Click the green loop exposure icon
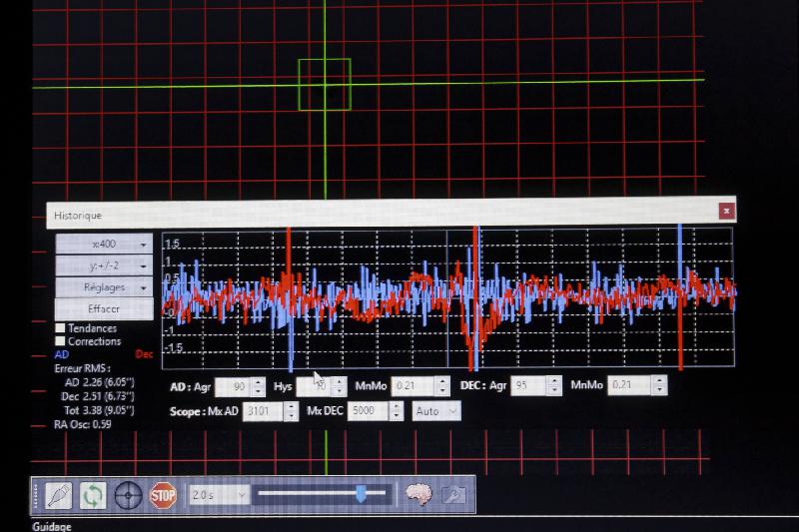 pyautogui.click(x=93, y=495)
